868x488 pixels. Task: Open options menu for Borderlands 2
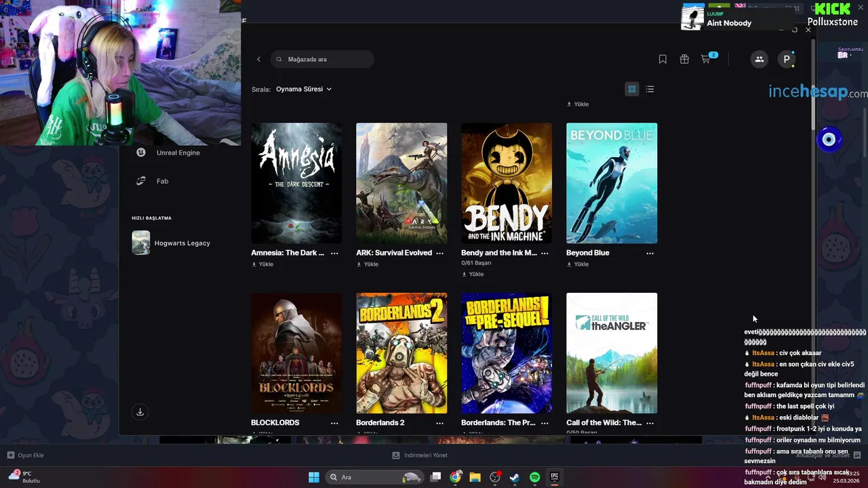(x=439, y=423)
